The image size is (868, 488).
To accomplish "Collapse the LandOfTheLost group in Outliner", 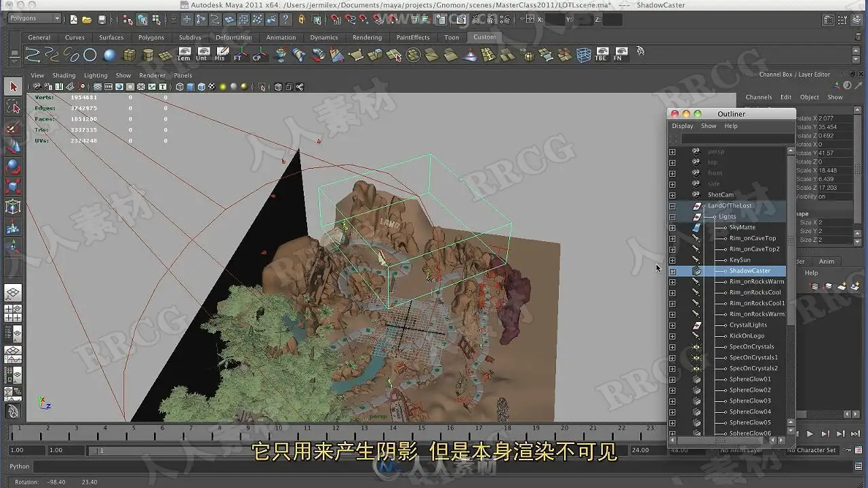I will [x=672, y=206].
